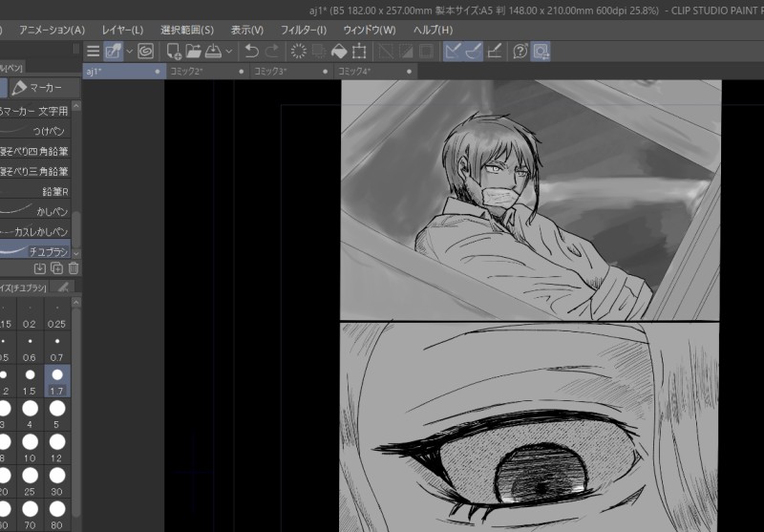This screenshot has height=532, width=764.
Task: Click the scroll down arrow of sub tool list
Action: pyautogui.click(x=76, y=254)
